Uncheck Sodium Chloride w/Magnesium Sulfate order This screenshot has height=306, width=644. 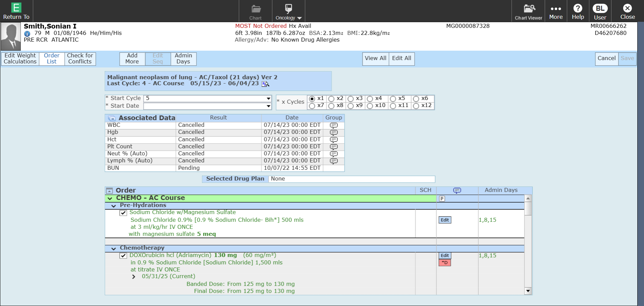[x=123, y=213]
